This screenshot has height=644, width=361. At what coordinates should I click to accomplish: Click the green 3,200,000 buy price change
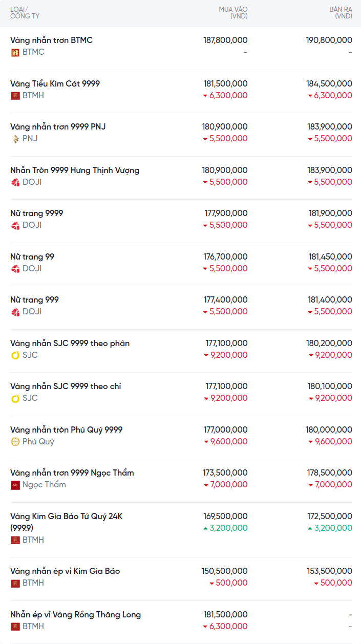pos(228,528)
